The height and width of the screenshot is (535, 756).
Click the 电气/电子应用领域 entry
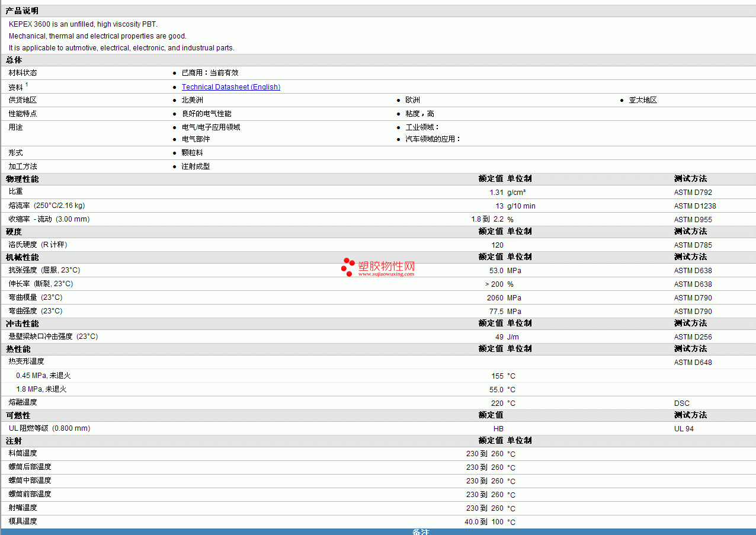(211, 127)
